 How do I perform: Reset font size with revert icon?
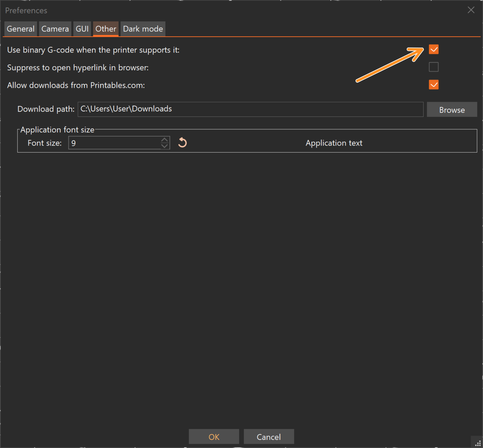click(182, 142)
